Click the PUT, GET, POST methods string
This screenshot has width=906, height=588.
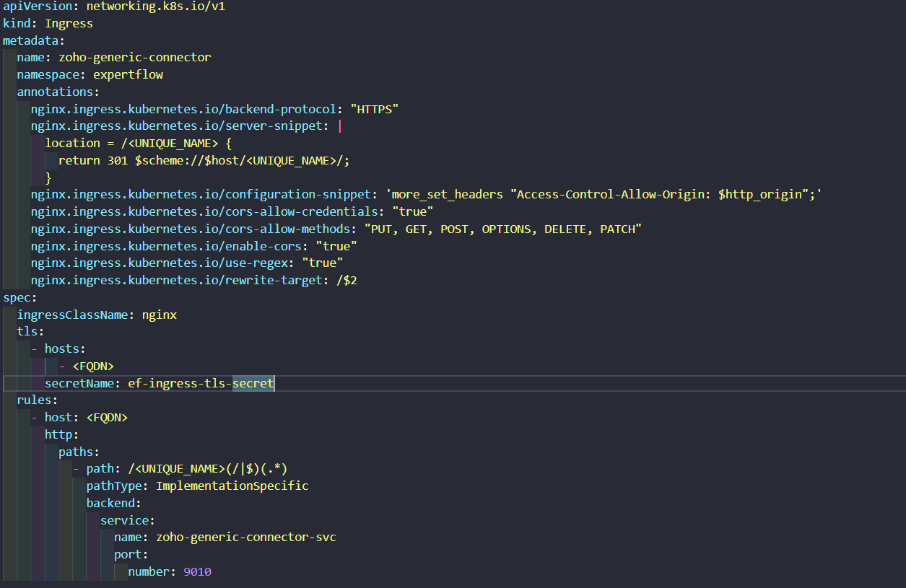(x=502, y=229)
